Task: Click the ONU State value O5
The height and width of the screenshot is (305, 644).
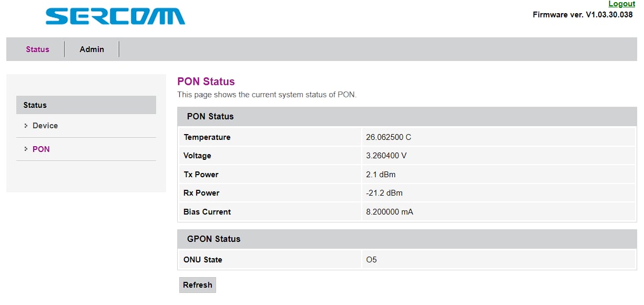Action: 372,260
